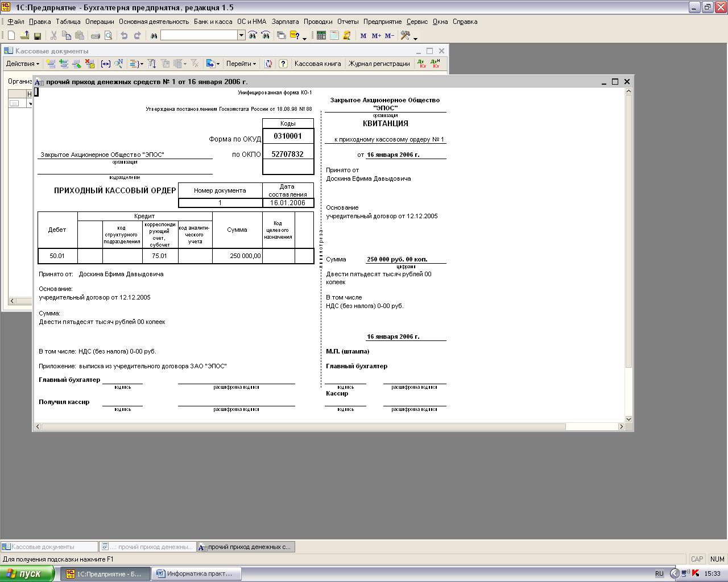Click the tools hammer-and-wrench icon
The width and height of the screenshot is (728, 582).
(405, 35)
